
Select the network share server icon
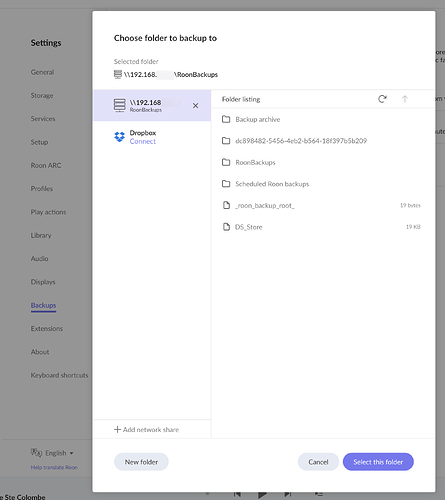pyautogui.click(x=119, y=105)
